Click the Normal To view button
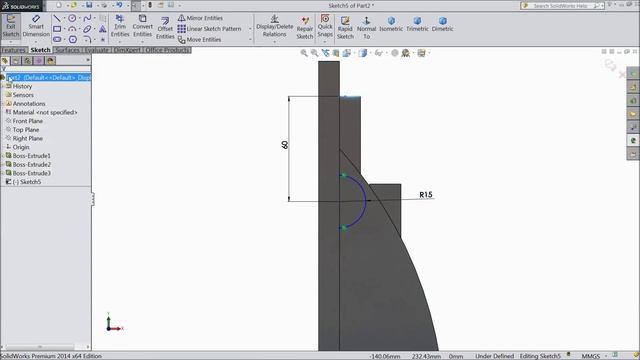 (x=367, y=28)
